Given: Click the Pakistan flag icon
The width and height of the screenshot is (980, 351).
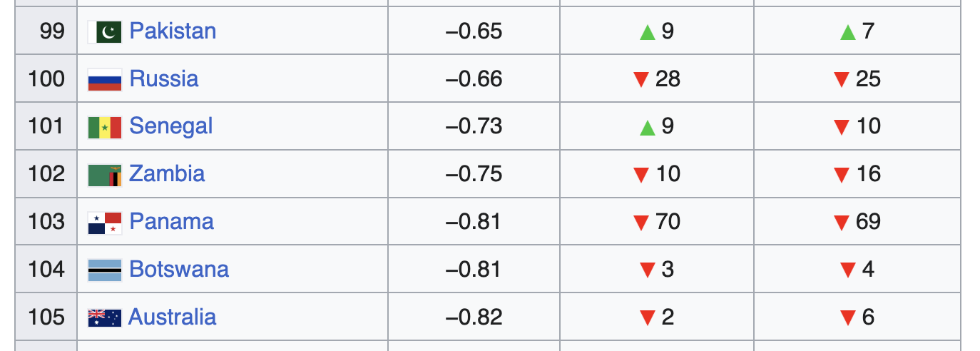Looking at the screenshot, I should click(x=105, y=31).
